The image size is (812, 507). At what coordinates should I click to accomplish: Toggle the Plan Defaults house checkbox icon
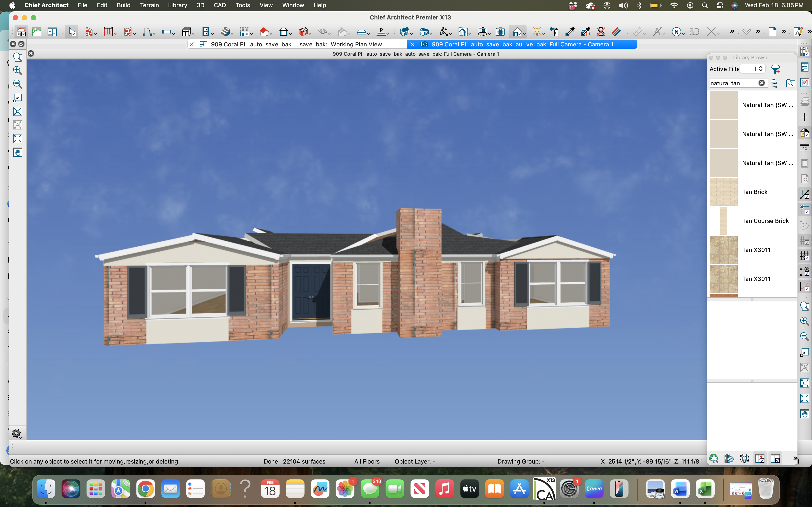[x=21, y=32]
